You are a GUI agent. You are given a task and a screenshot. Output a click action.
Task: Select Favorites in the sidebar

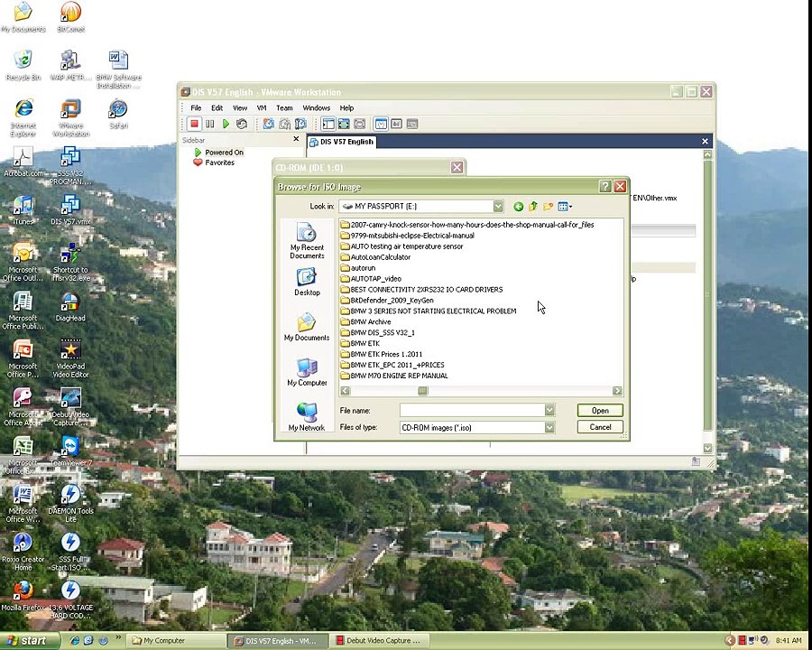tap(214, 162)
